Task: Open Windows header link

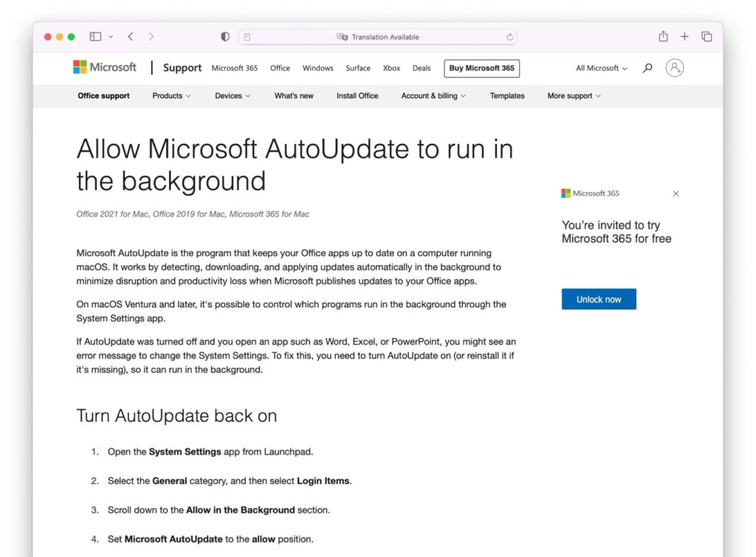Action: tap(317, 68)
